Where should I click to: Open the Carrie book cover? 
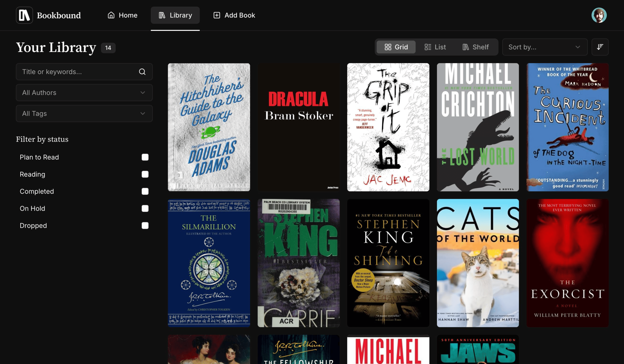(298, 263)
